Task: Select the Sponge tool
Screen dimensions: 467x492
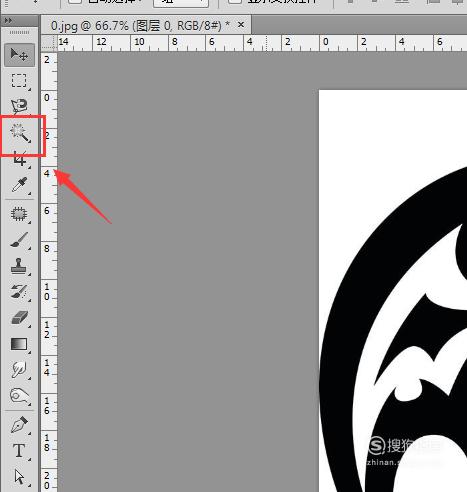Action: coord(19,396)
